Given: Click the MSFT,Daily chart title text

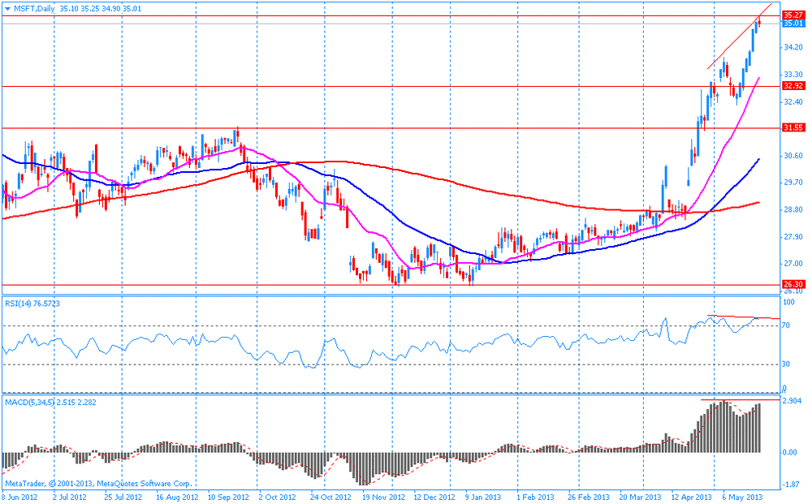Looking at the screenshot, I should point(33,9).
